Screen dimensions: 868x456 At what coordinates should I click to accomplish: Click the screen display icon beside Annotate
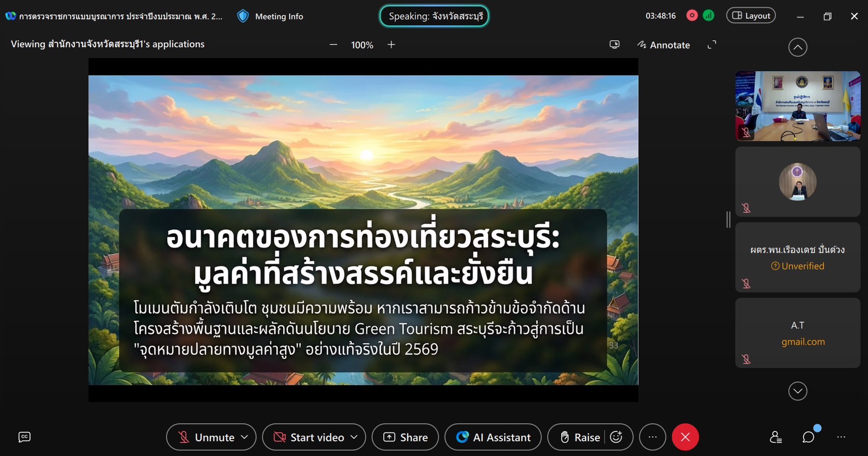tap(614, 45)
